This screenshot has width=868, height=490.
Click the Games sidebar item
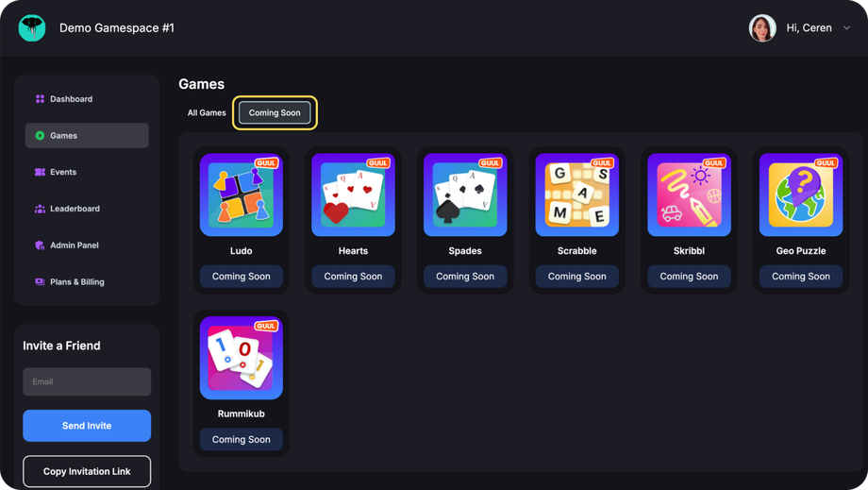[x=87, y=136]
